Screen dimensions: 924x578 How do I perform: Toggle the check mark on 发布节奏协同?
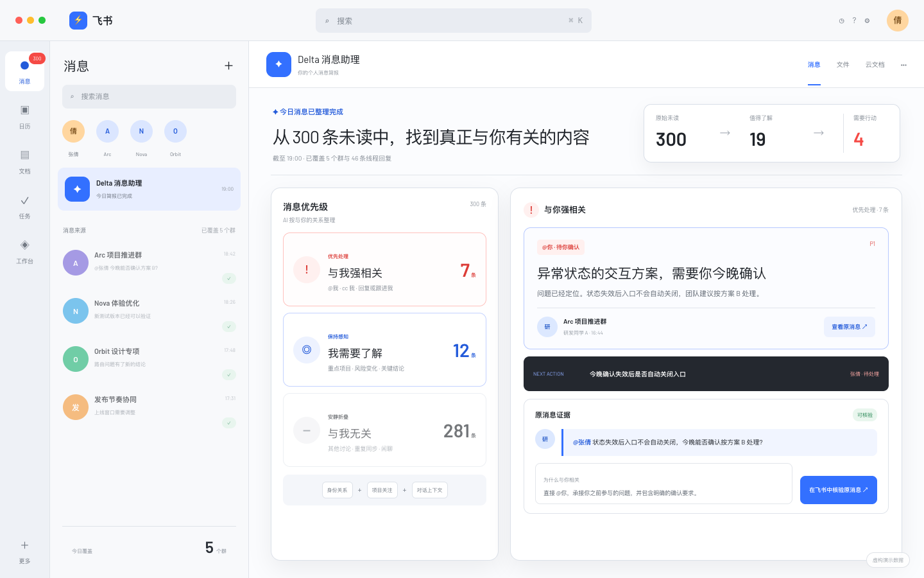(x=229, y=423)
